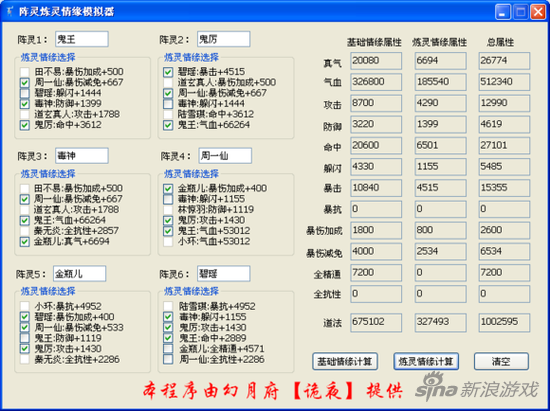Check 林惊羽:防御+1119 checkbox
Screen dimensions: 550x411
168,210
